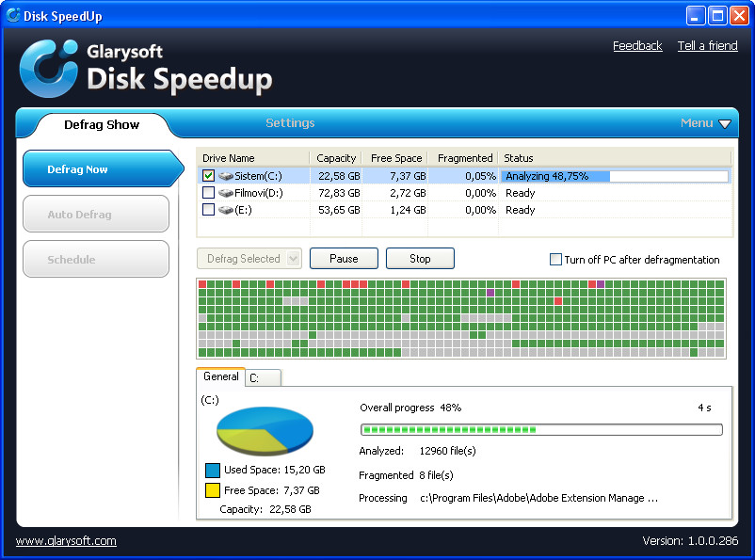The width and height of the screenshot is (755, 560).
Task: Select the Sistem(C:) drive row name
Action: [258, 176]
